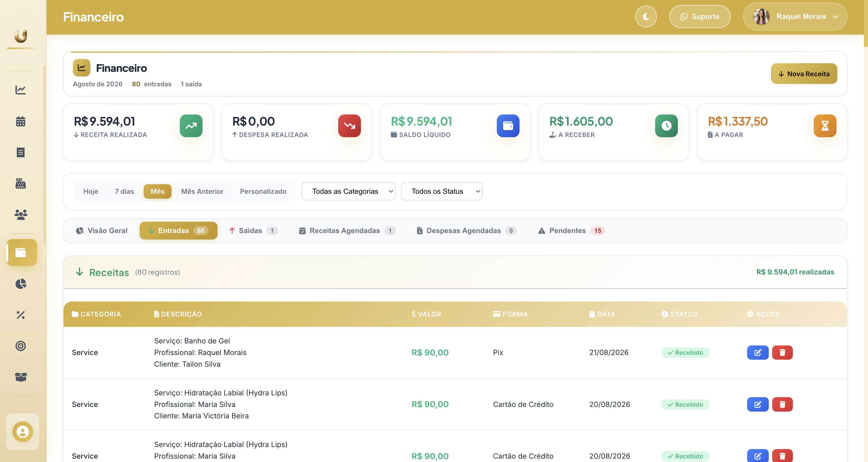Expand the Raquel Morais user menu
Screen dimensions: 868x462
[795, 17]
